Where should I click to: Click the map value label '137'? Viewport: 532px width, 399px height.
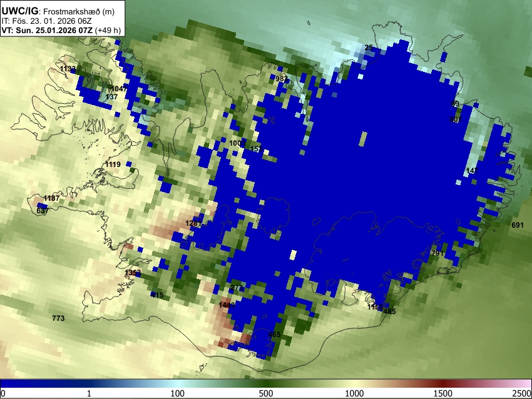coord(111,97)
